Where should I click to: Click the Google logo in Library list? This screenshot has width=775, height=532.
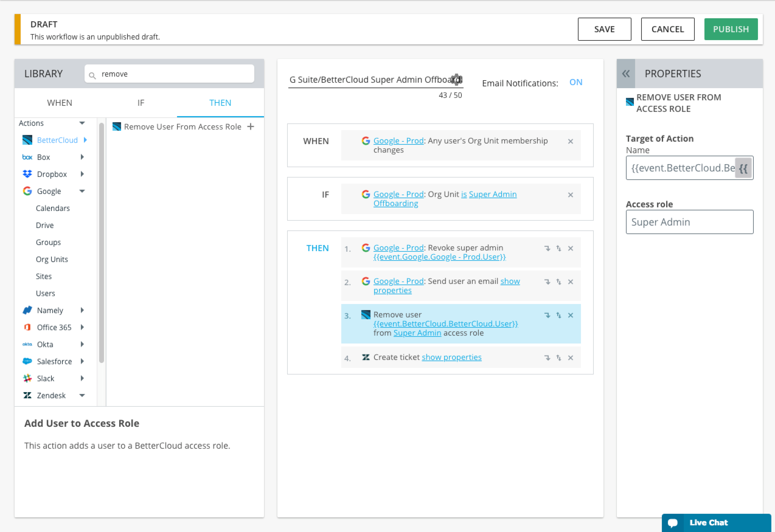click(x=27, y=191)
